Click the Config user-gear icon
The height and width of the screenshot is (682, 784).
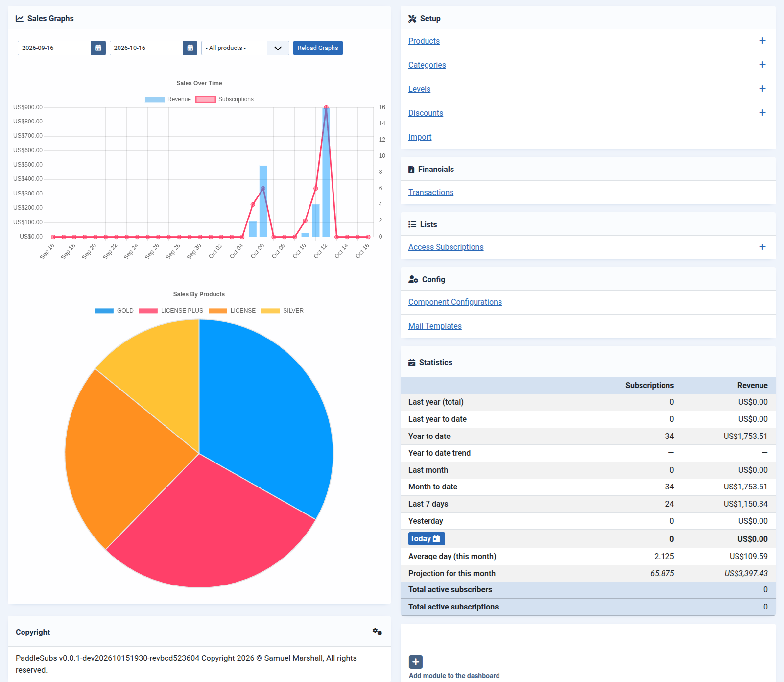click(413, 279)
